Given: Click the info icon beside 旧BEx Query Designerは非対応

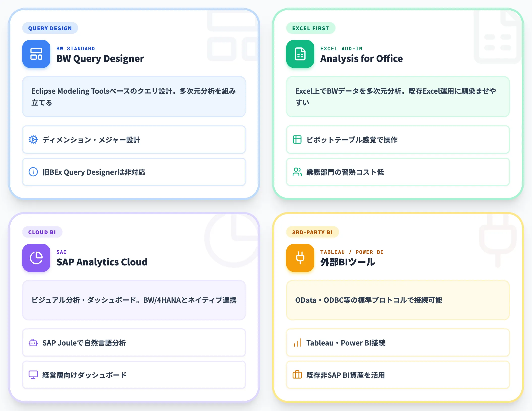Looking at the screenshot, I should [x=33, y=172].
